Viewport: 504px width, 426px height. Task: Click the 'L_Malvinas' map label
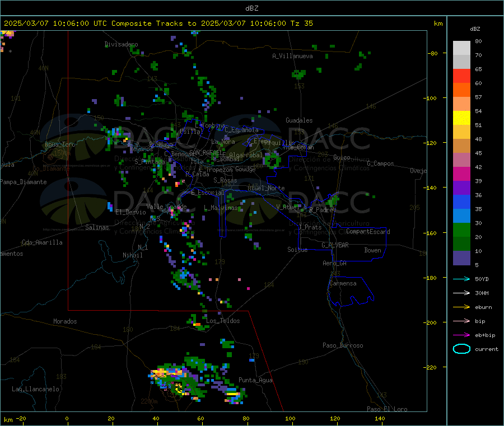pos(221,208)
